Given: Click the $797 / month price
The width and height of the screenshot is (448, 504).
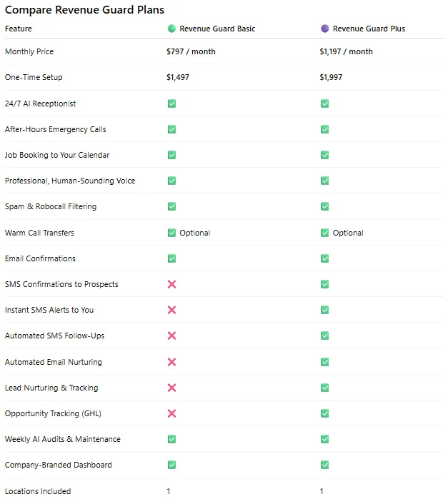Looking at the screenshot, I should pyautogui.click(x=191, y=52).
